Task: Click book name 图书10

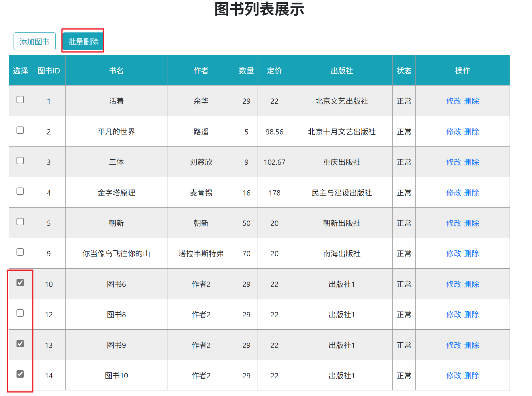Action: (x=116, y=375)
